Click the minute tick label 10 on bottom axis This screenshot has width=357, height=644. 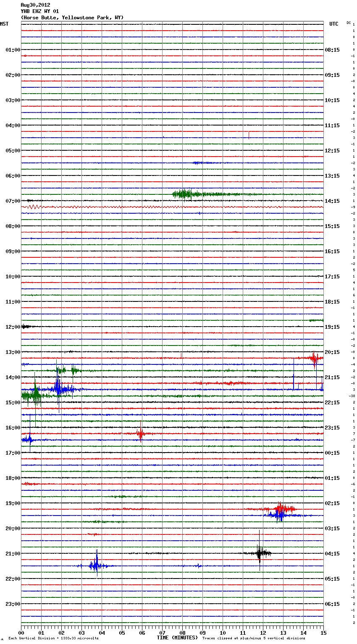click(x=223, y=633)
